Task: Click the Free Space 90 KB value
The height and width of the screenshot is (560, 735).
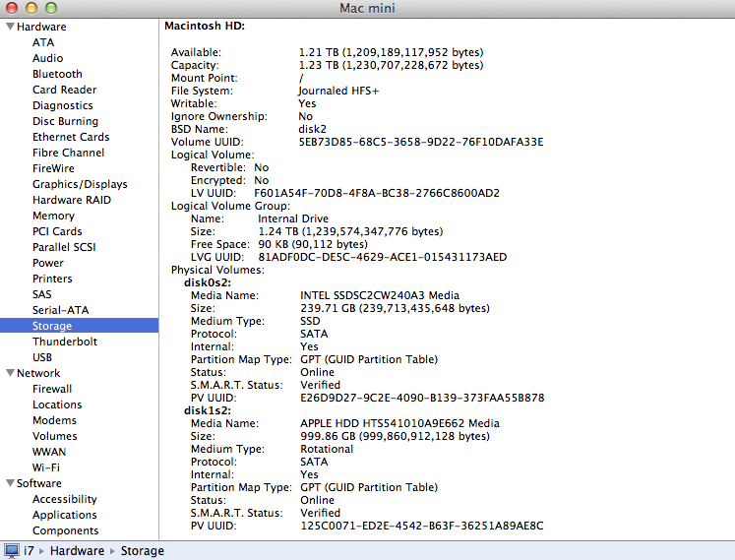Action: click(x=313, y=244)
